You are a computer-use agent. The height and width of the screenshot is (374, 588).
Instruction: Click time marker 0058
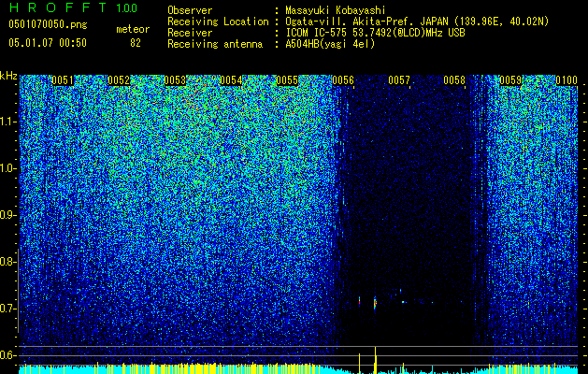[454, 80]
